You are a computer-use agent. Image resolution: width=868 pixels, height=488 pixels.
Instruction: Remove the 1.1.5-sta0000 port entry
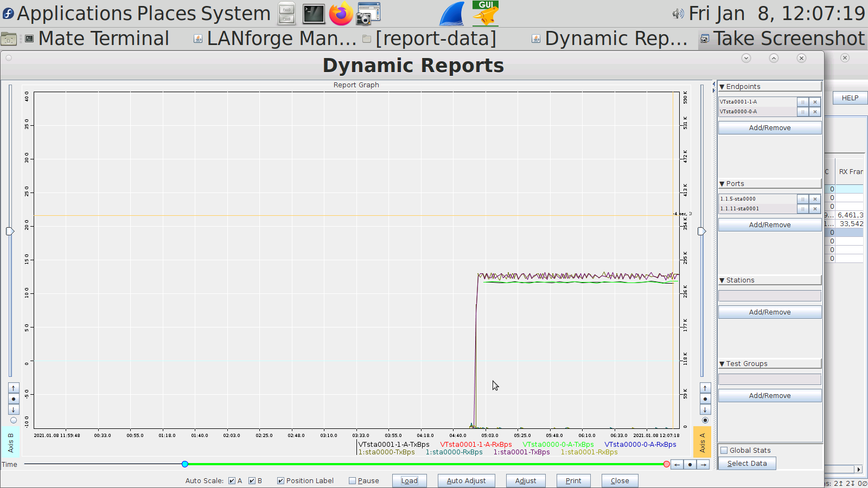coord(815,199)
